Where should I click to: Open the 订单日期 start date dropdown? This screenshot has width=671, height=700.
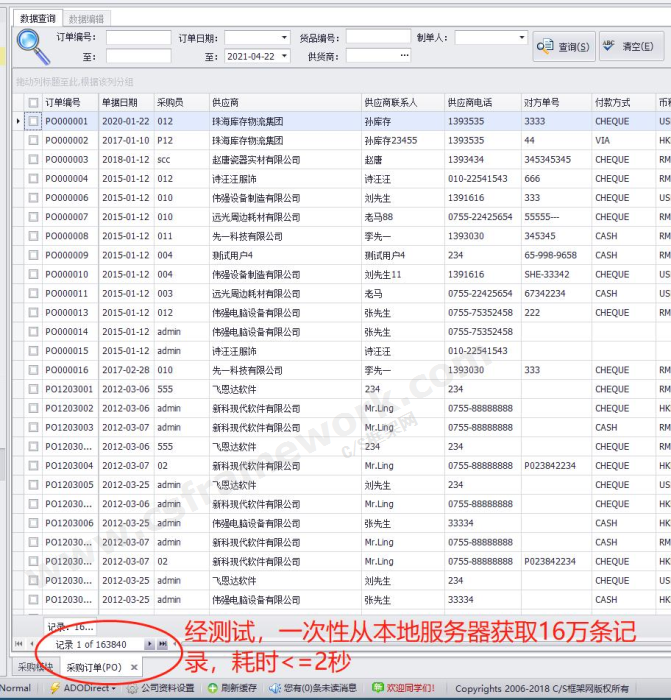pyautogui.click(x=285, y=38)
